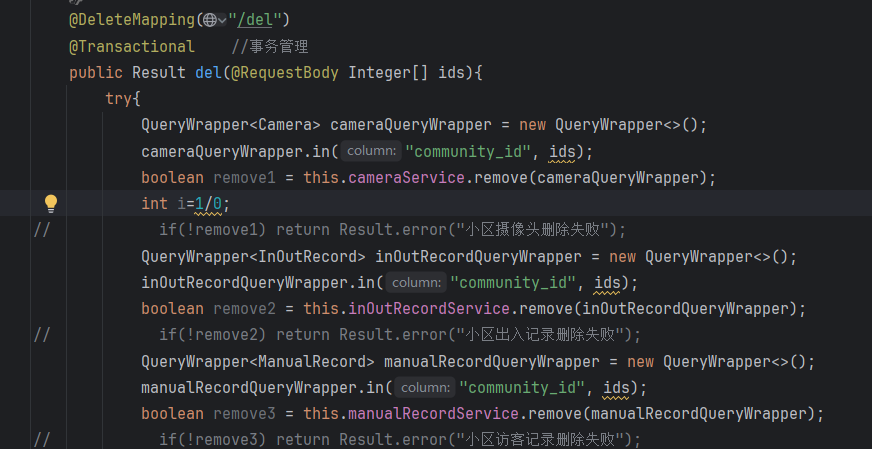The image size is (872, 449).
Task: Click the InOutRecord generic type
Action: [x=308, y=256]
